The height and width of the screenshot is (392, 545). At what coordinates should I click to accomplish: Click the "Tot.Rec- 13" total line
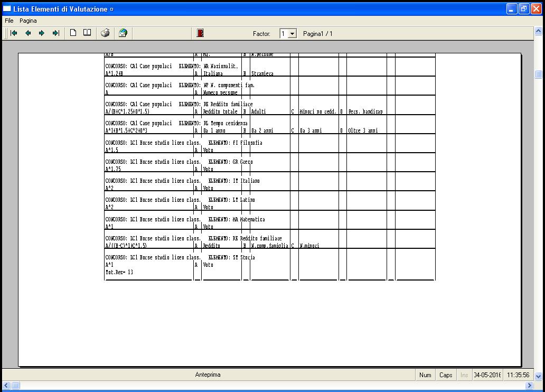click(119, 272)
